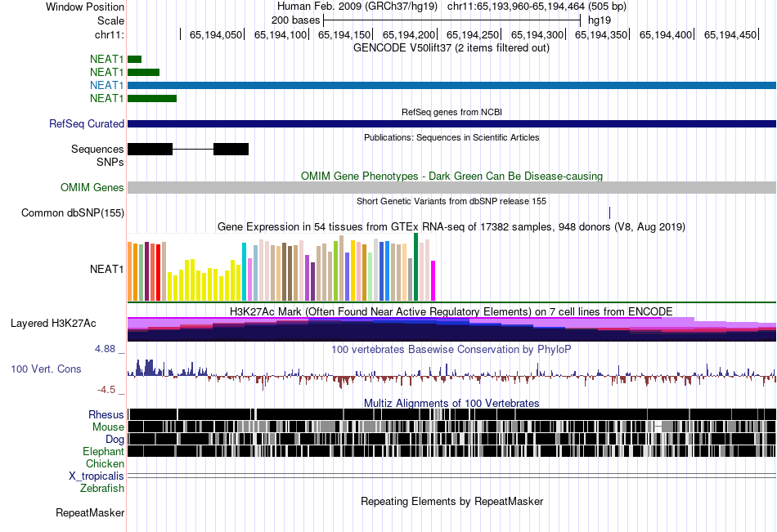Click the tall dark green GTEx expression bar
Screen dimensions: 777x532
[x=415, y=267]
